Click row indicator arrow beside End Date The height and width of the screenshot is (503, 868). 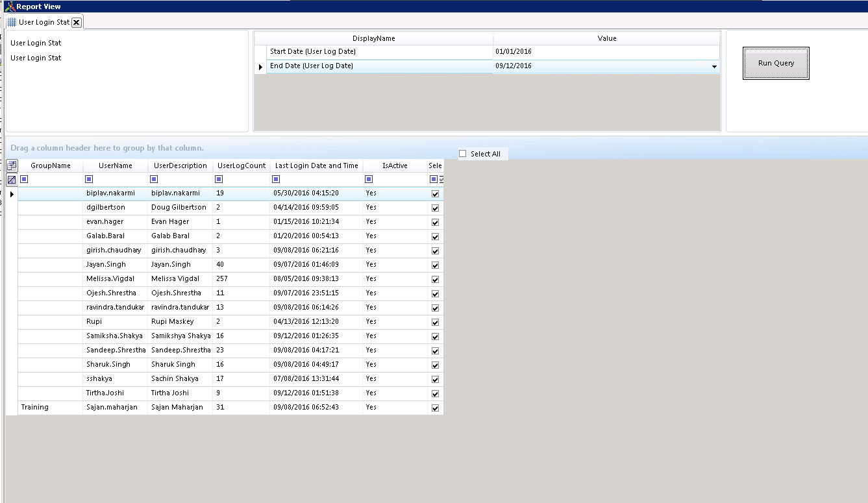260,66
